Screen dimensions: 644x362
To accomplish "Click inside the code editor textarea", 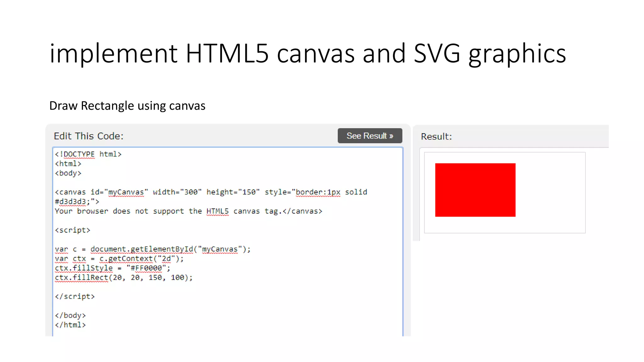I will [x=228, y=241].
